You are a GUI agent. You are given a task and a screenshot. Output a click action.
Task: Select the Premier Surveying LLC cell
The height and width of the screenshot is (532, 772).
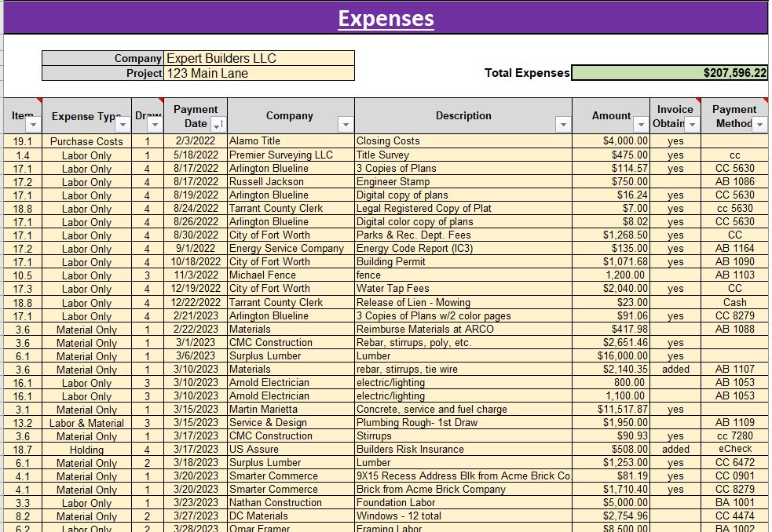290,155
